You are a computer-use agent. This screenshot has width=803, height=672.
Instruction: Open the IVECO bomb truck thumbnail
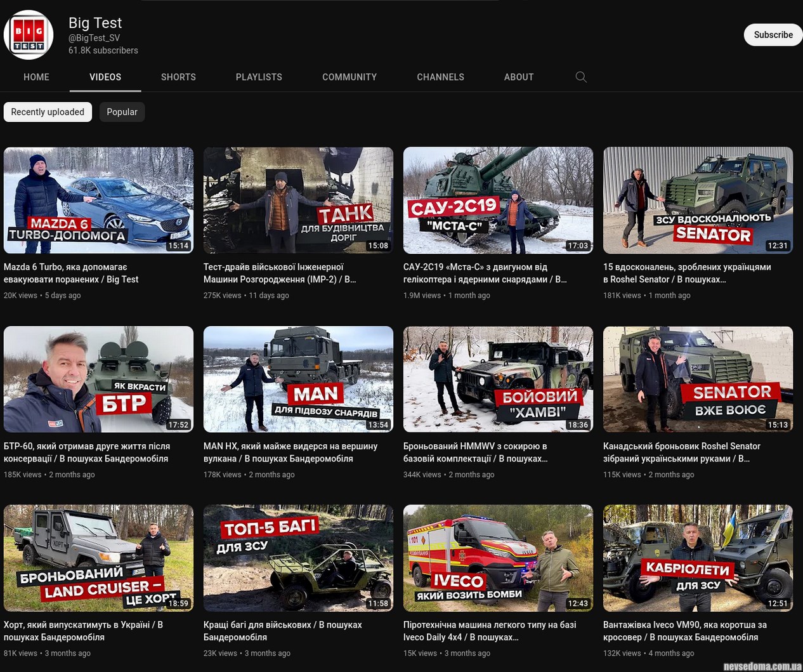498,558
